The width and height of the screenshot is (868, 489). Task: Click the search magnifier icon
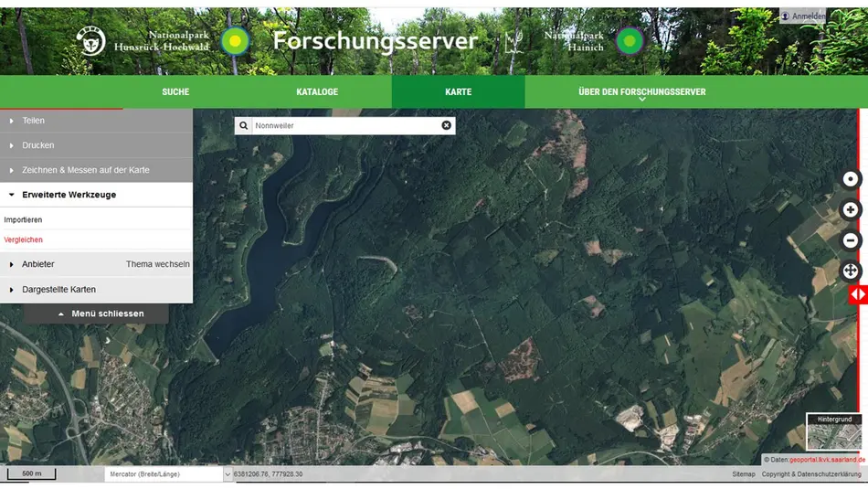(x=244, y=126)
